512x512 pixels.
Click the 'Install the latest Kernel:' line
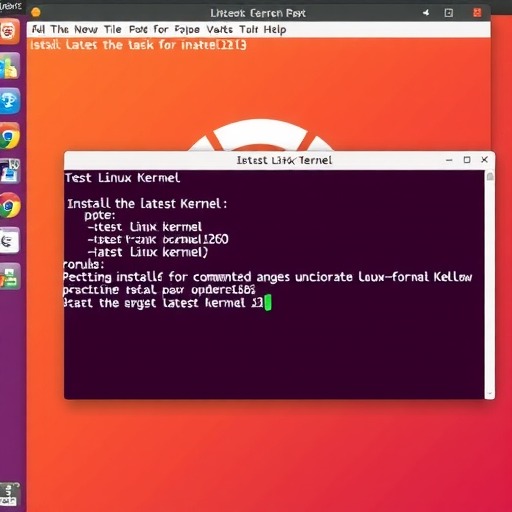point(147,203)
